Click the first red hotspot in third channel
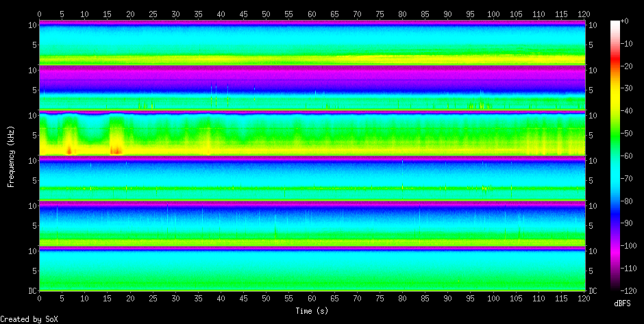 pos(69,150)
